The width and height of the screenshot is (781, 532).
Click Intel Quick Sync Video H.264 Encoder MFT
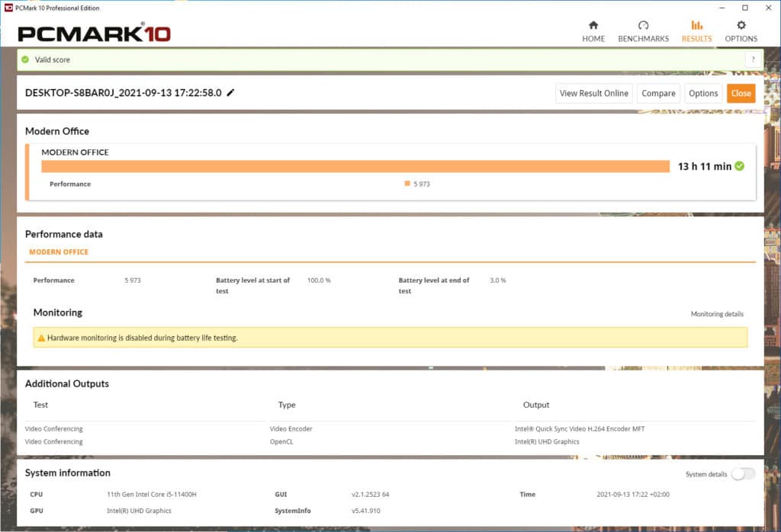click(x=580, y=429)
